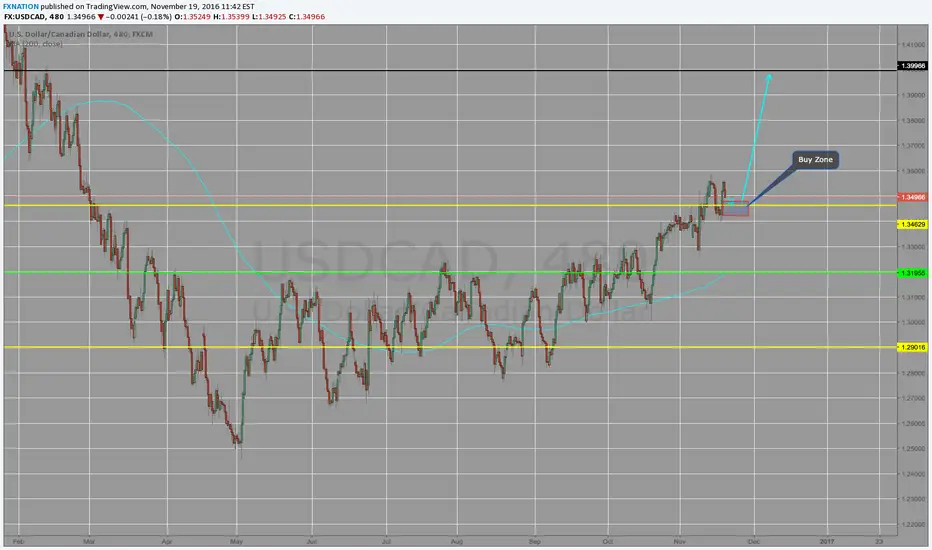Screen dimensions: 932x550
Task: Click the 1.30000 price axis tick
Action: 913,322
